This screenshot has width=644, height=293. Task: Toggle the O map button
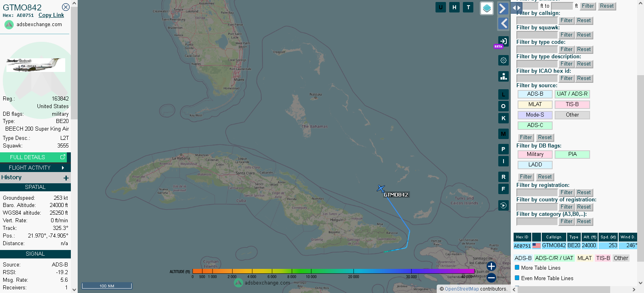pyautogui.click(x=503, y=106)
